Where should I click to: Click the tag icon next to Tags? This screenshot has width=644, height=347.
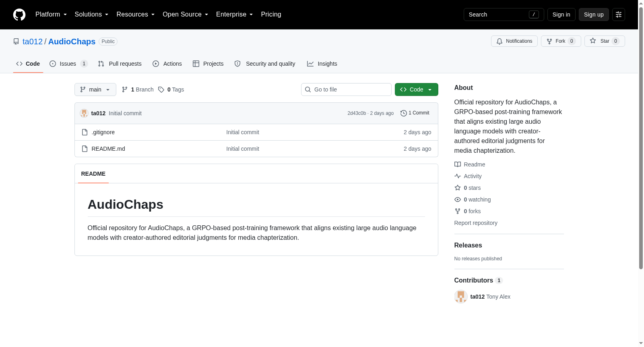pyautogui.click(x=161, y=89)
